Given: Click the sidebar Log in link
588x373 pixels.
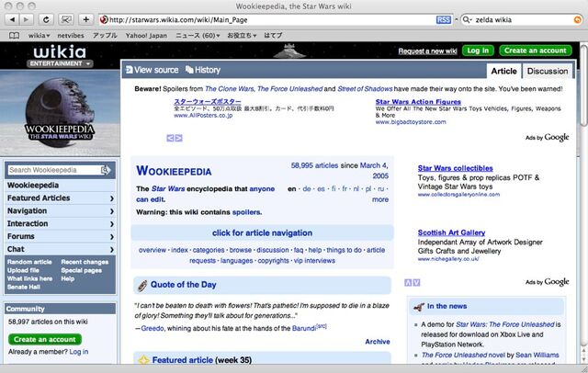Looking at the screenshot, I should 79,352.
